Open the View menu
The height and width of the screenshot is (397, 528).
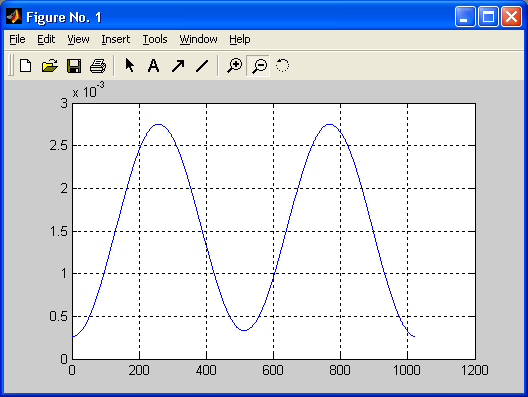click(78, 39)
